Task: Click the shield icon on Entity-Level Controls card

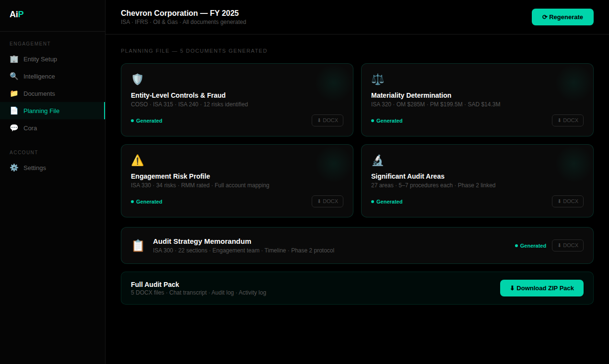Action: pos(138,79)
